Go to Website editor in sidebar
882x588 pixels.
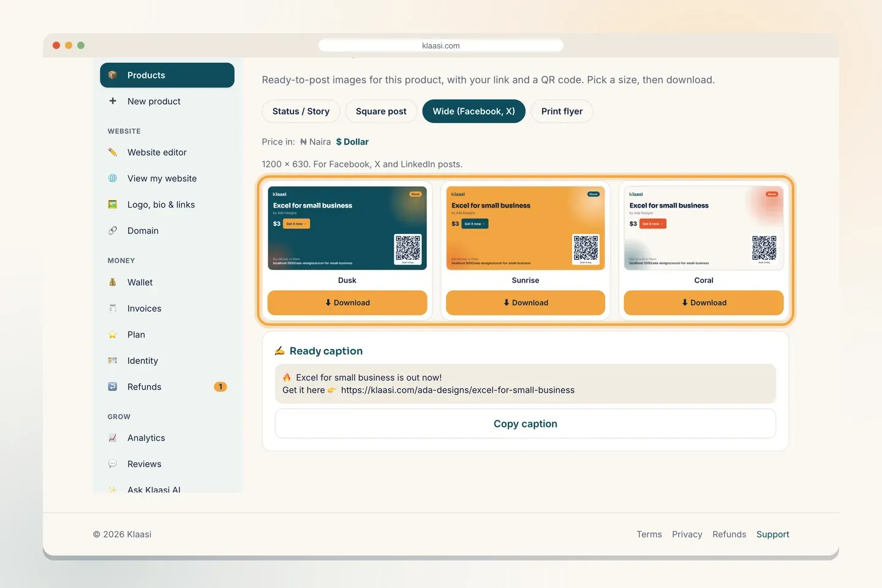[167, 152]
